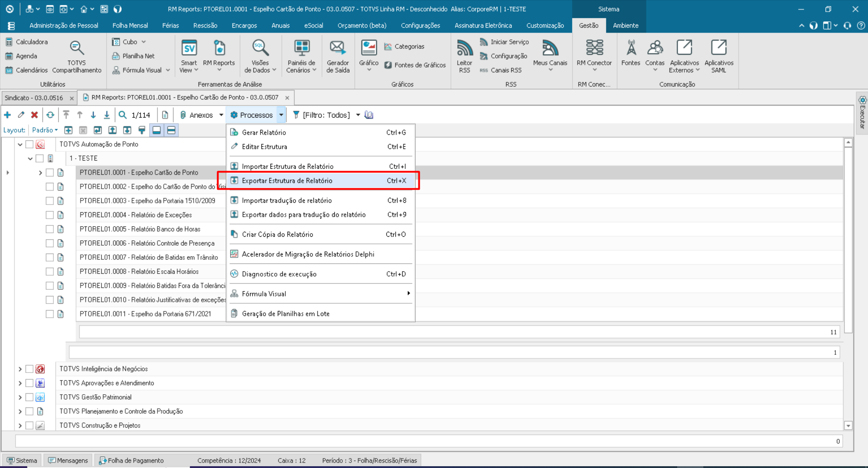868x468 pixels.
Task: Open the Fontes communication tool
Action: coord(631,53)
